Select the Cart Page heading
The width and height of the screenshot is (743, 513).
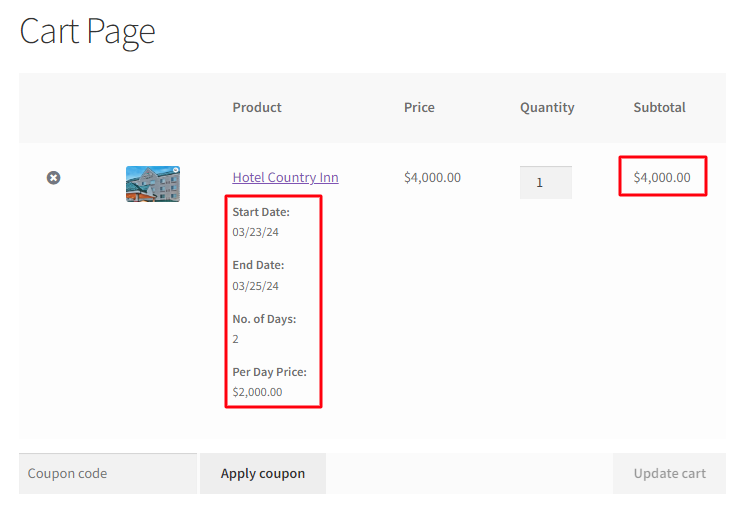click(87, 32)
